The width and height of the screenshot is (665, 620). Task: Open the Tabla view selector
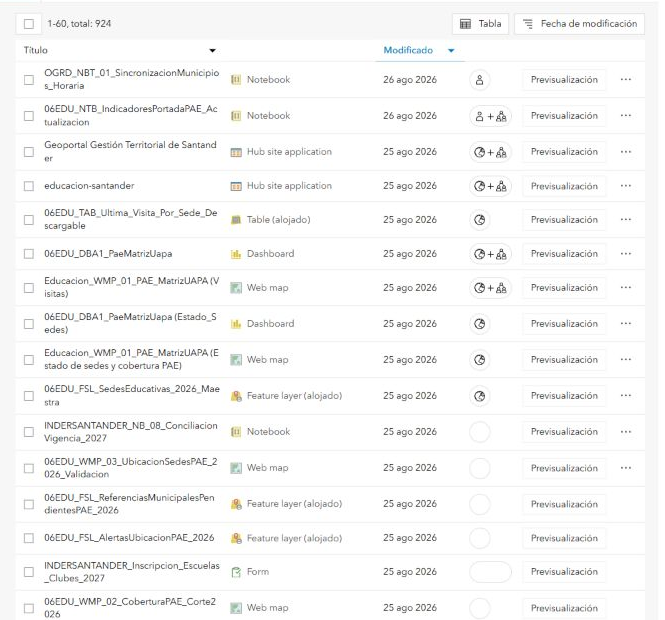[x=480, y=24]
